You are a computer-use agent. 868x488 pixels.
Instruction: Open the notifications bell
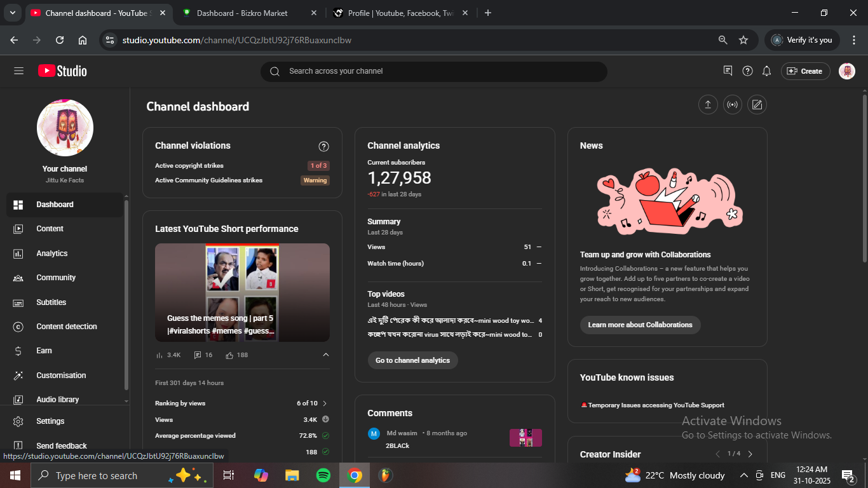pos(767,71)
